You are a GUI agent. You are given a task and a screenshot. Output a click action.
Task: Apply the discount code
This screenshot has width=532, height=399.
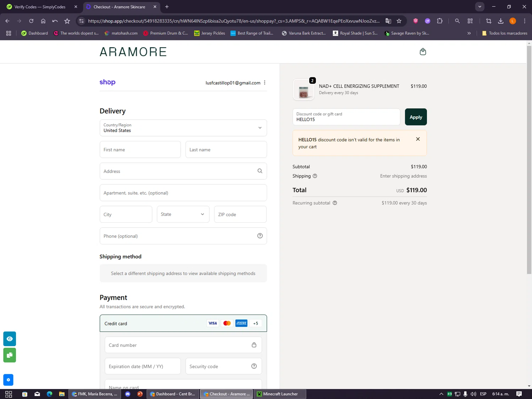click(416, 117)
